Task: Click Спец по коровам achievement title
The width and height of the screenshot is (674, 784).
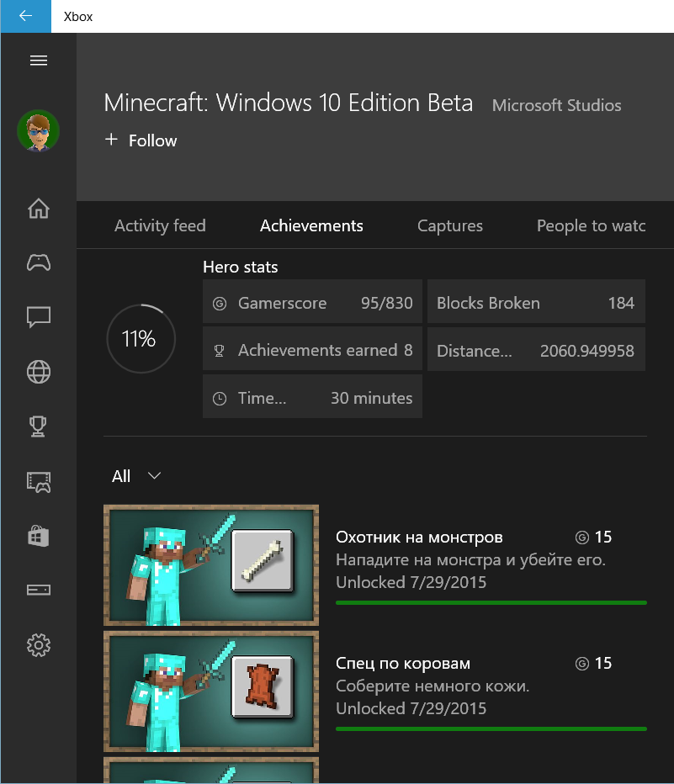Action: [x=403, y=664]
